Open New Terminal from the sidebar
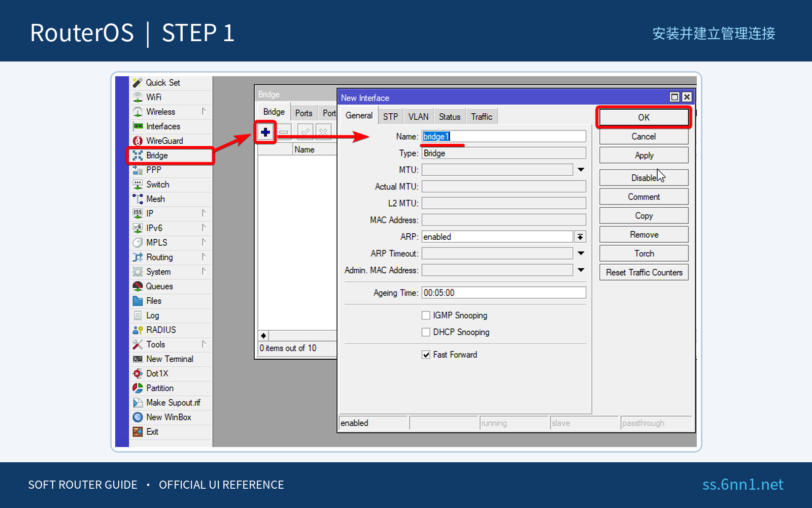 point(171,359)
